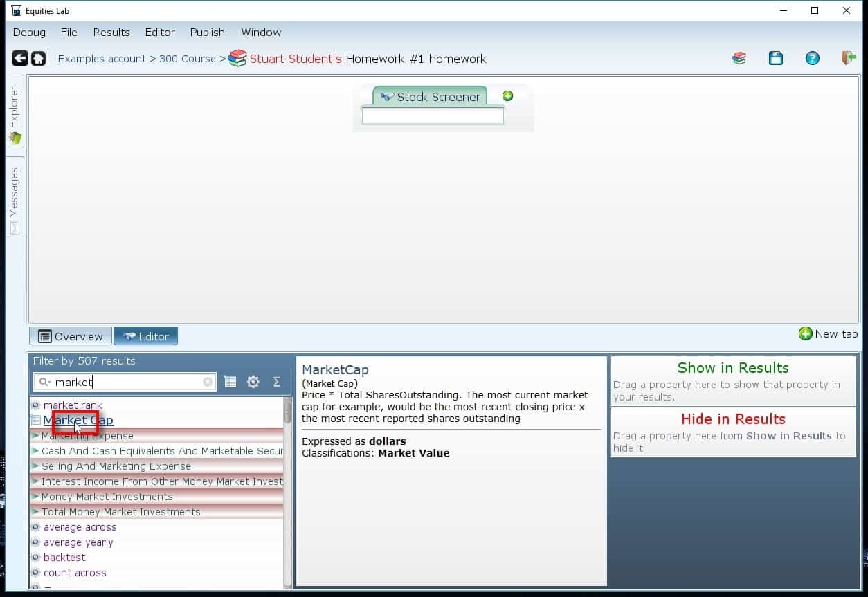Image resolution: width=868 pixels, height=597 pixels.
Task: Open help via the blue question mark icon
Action: click(x=813, y=58)
